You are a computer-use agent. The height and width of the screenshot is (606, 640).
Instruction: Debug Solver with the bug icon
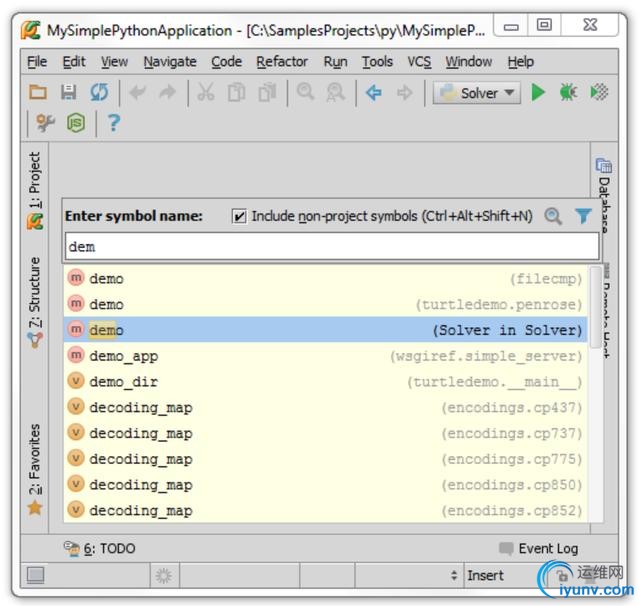[568, 92]
